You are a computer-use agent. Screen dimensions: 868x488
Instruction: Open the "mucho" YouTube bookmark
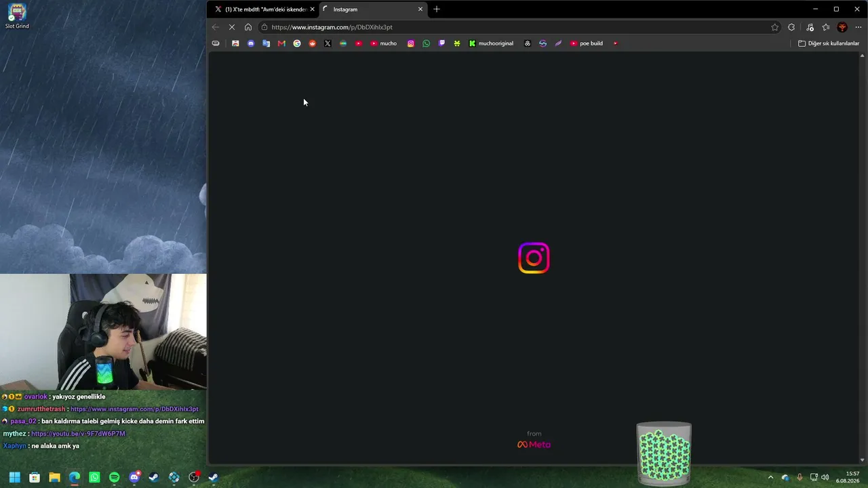pos(384,43)
